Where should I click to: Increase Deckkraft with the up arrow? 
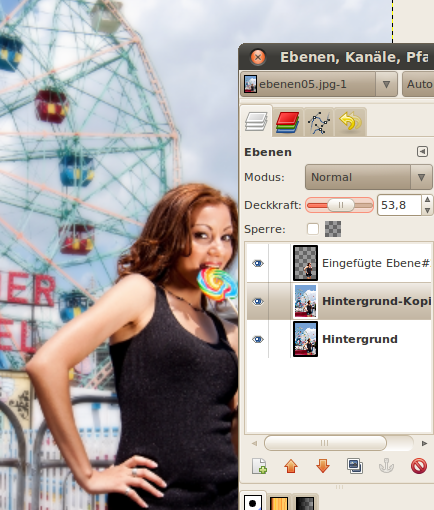click(427, 200)
